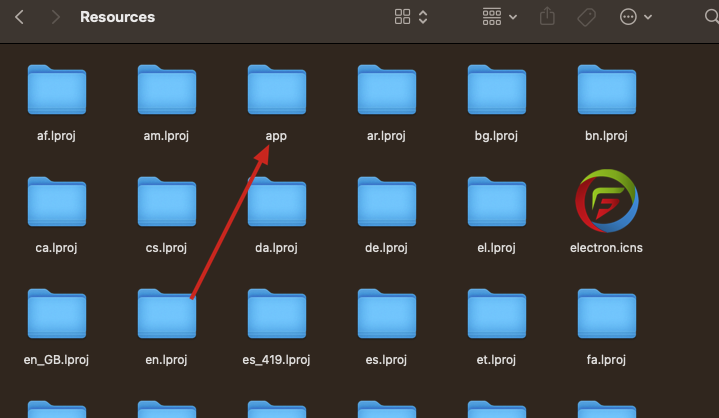Select the electron.icns file icon
The width and height of the screenshot is (719, 418).
pos(607,201)
